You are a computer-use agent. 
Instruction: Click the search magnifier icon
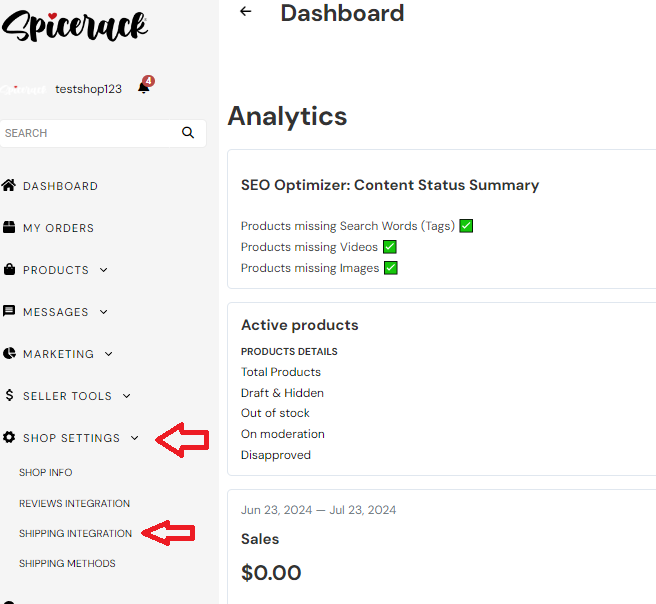pos(188,133)
